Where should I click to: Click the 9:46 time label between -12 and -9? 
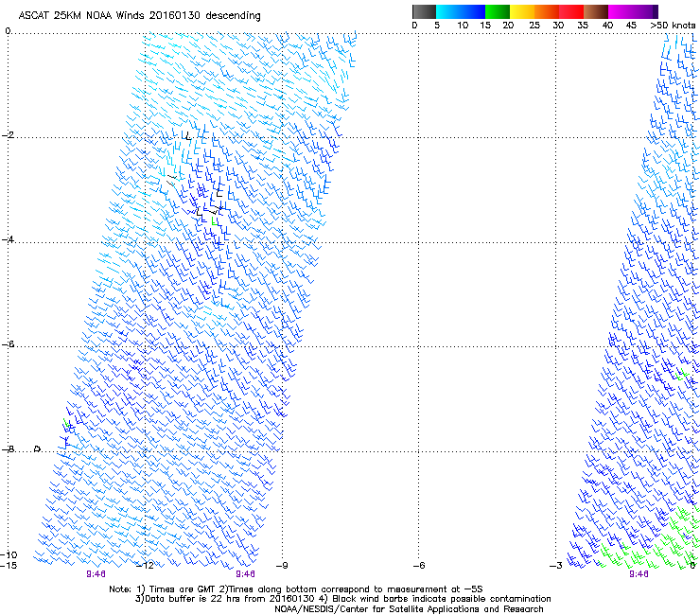pos(246,574)
